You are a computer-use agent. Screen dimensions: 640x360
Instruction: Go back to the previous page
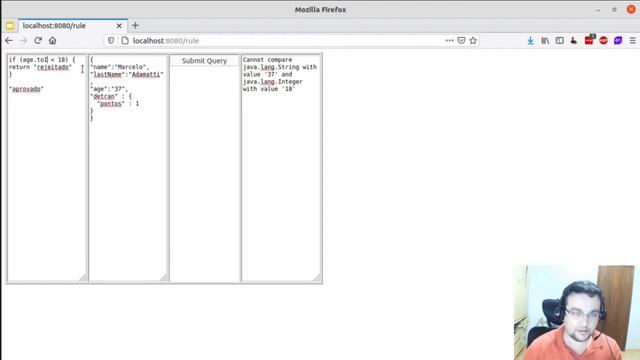pyautogui.click(x=9, y=40)
